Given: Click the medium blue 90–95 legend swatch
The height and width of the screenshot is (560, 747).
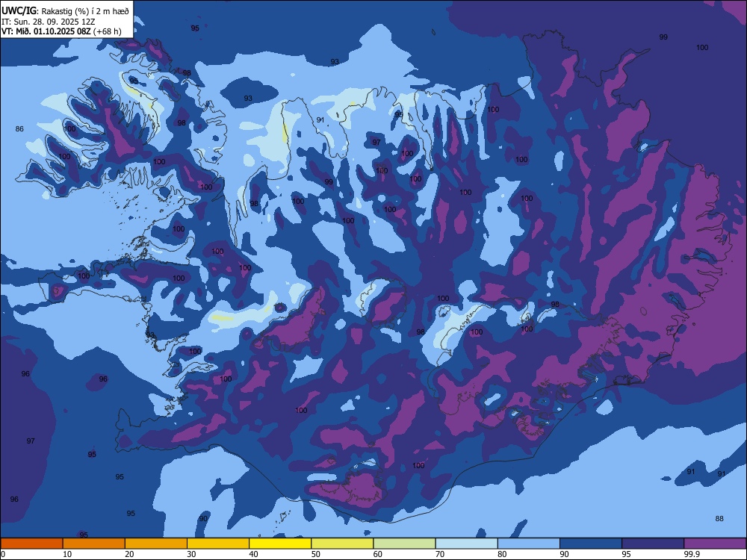Looking at the screenshot, I should pos(591,544).
